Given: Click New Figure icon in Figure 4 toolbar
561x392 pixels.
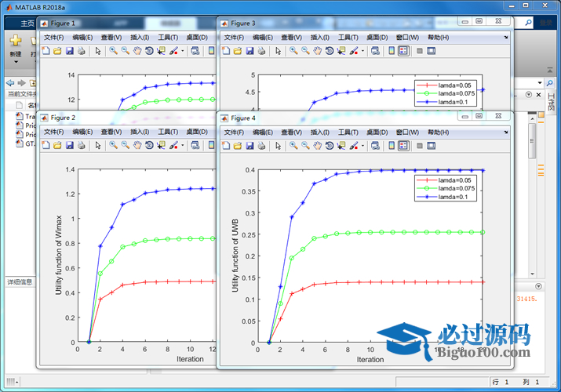Looking at the screenshot, I should (x=226, y=146).
